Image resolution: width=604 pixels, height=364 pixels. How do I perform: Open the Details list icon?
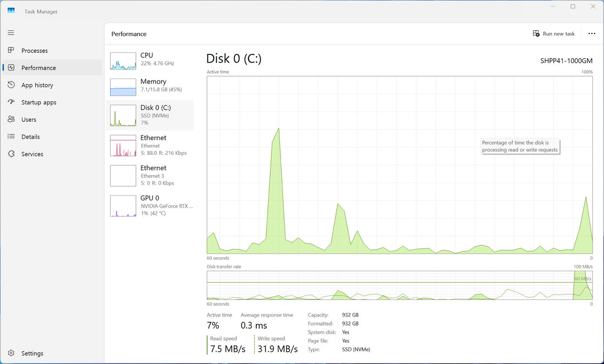(x=11, y=137)
